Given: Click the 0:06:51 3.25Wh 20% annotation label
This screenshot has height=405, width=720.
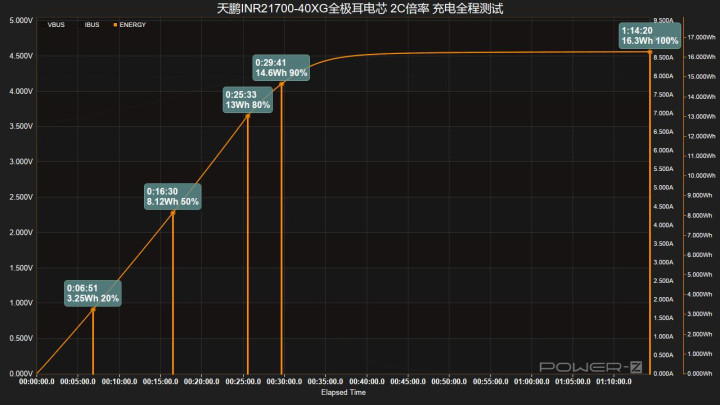Looking at the screenshot, I should tap(93, 293).
